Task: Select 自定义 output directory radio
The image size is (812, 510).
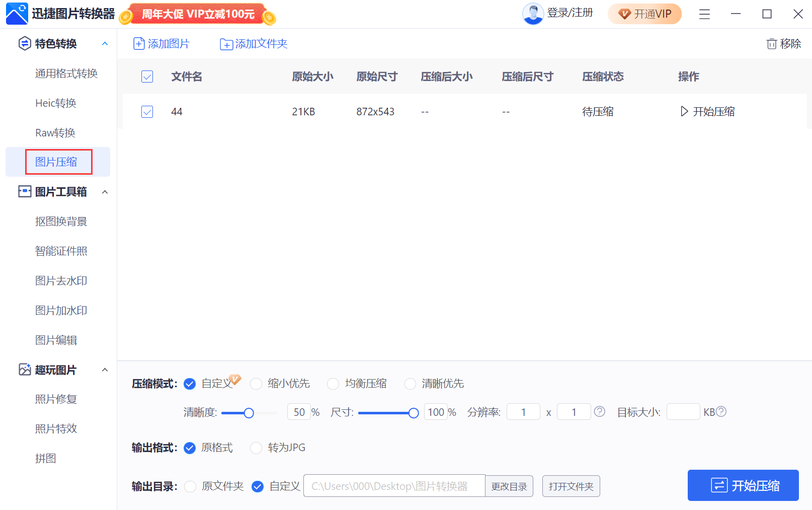Action: [x=258, y=487]
